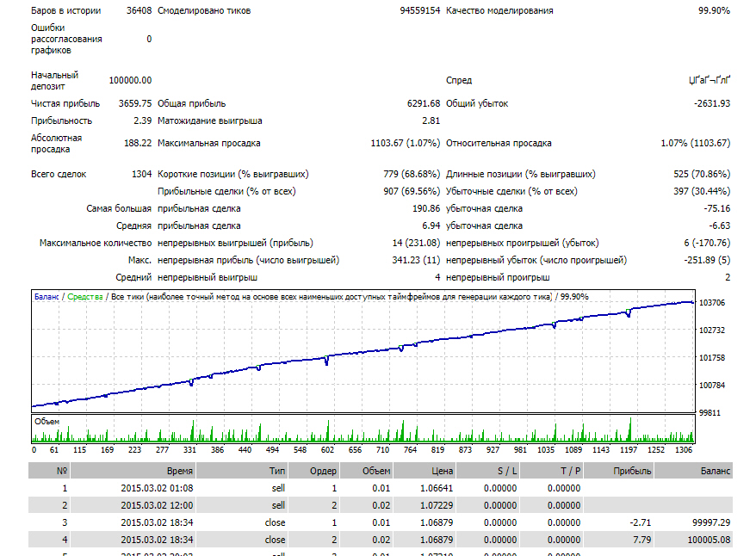This screenshot has width=756, height=556.
Task: Click chart y-axis value 103706
Action: [711, 303]
